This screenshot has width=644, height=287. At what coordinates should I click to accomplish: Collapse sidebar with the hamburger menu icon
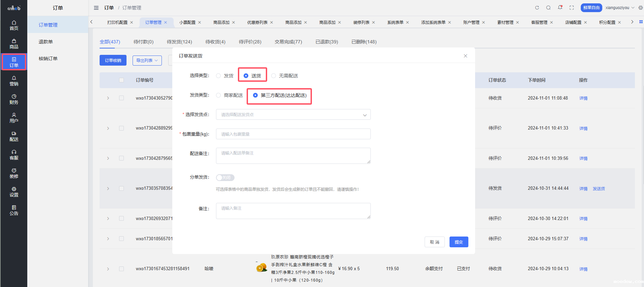pos(96,8)
